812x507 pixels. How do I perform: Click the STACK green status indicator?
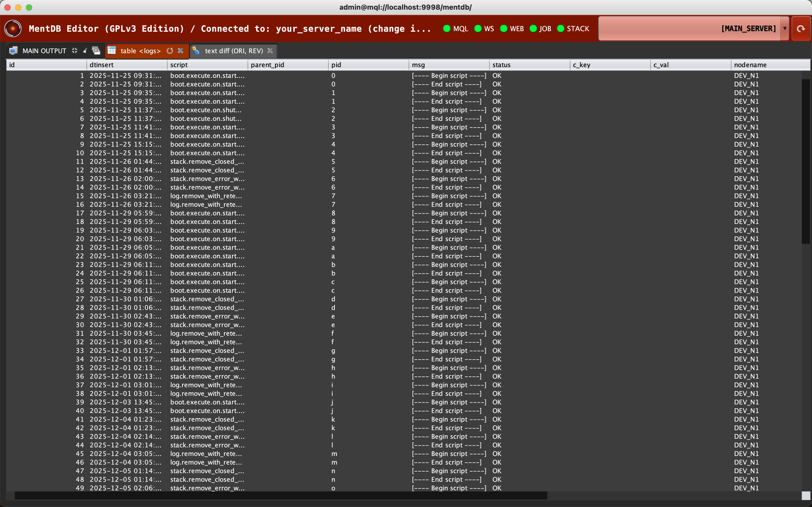(561, 28)
